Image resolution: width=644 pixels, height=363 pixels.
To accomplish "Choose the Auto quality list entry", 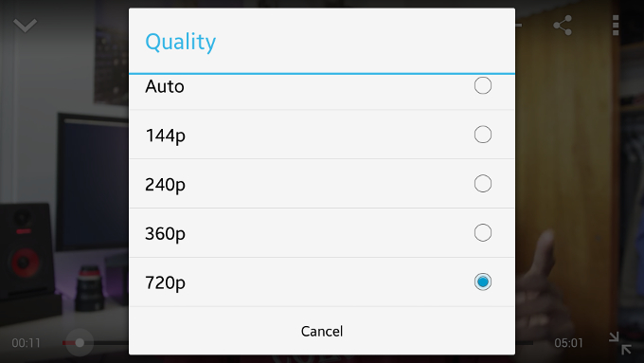I will coord(322,92).
